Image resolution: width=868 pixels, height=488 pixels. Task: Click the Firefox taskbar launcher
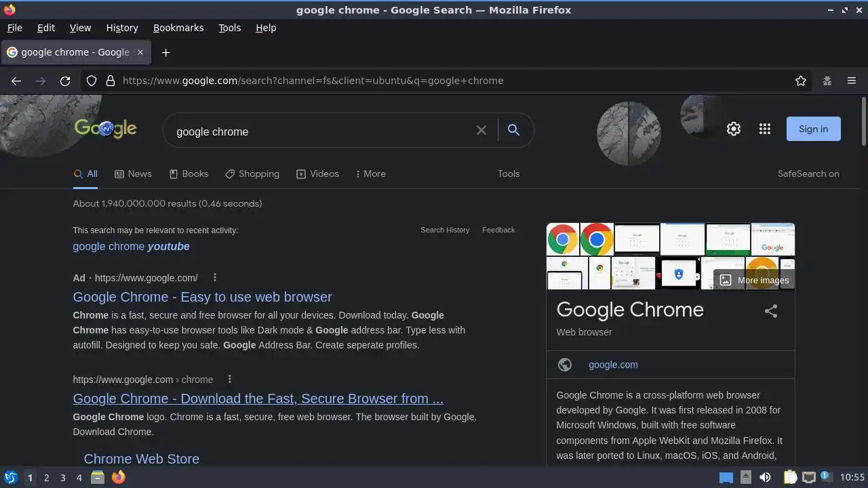click(118, 477)
